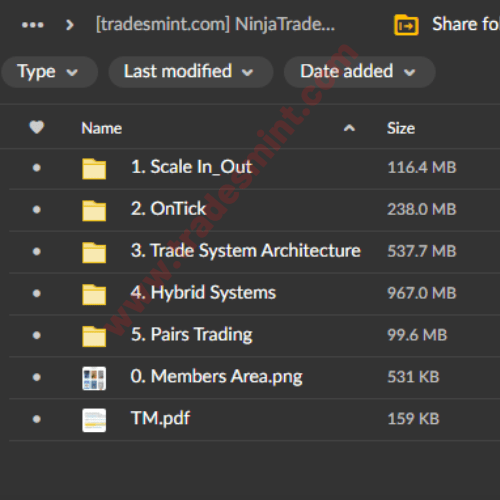Viewport: 500px width, 500px height.
Task: Click the folder icon of 5. Pairs Trading
Action: pos(94,337)
